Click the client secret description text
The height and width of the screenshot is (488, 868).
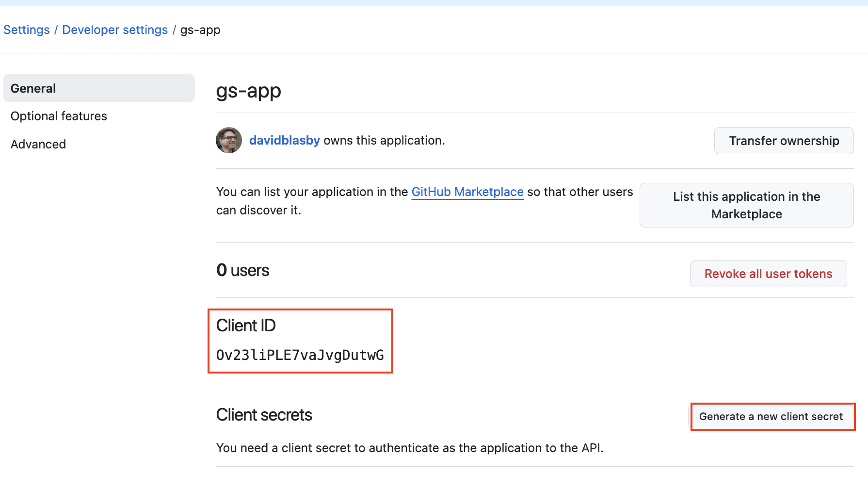click(410, 448)
